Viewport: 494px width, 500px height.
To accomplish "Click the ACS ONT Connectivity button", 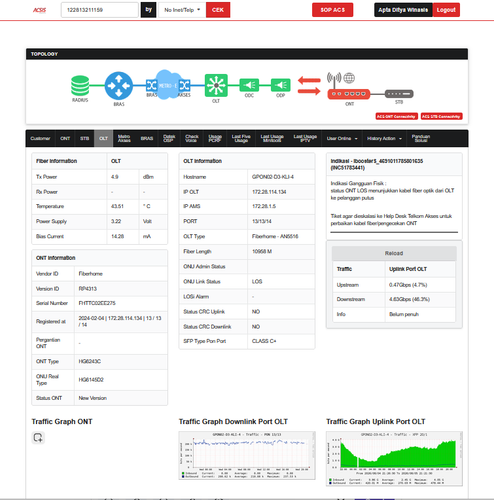I will (396, 116).
